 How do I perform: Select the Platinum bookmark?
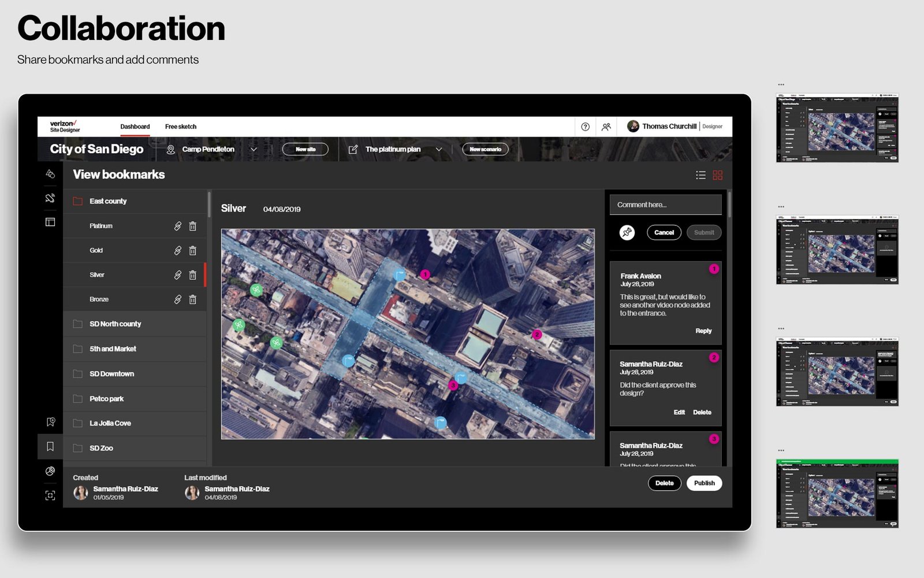(x=101, y=226)
